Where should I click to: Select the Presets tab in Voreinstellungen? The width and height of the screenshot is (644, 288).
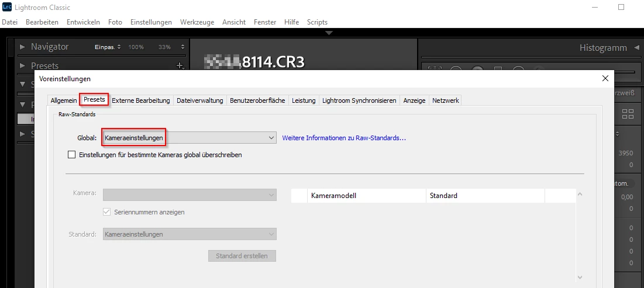pos(94,100)
